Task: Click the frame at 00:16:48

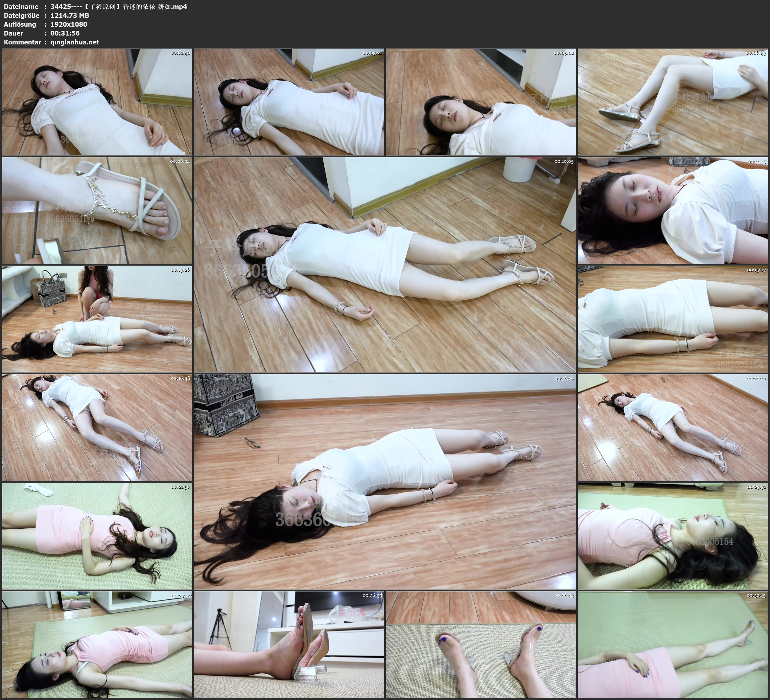Action: (x=97, y=427)
